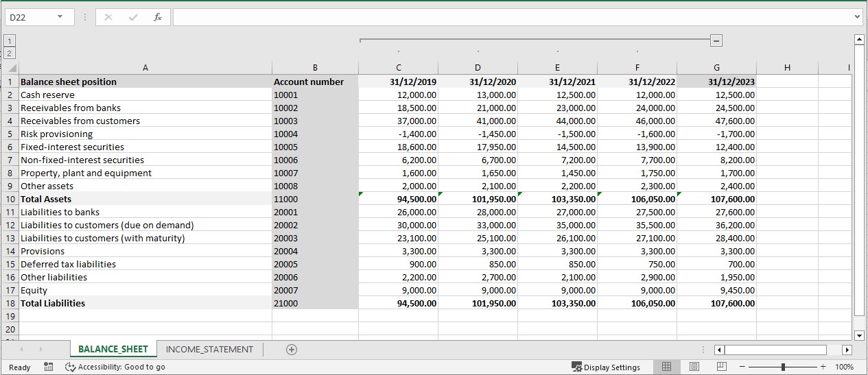Select the value 47,600.00 cell
The image size is (868, 375).
point(717,121)
